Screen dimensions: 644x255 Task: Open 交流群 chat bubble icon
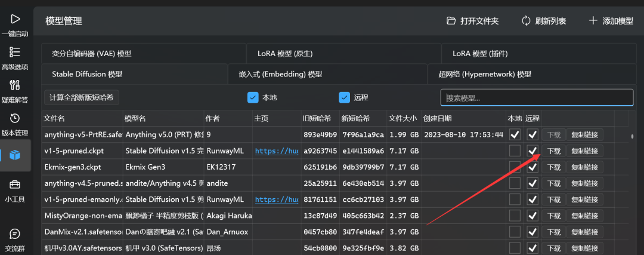15,234
